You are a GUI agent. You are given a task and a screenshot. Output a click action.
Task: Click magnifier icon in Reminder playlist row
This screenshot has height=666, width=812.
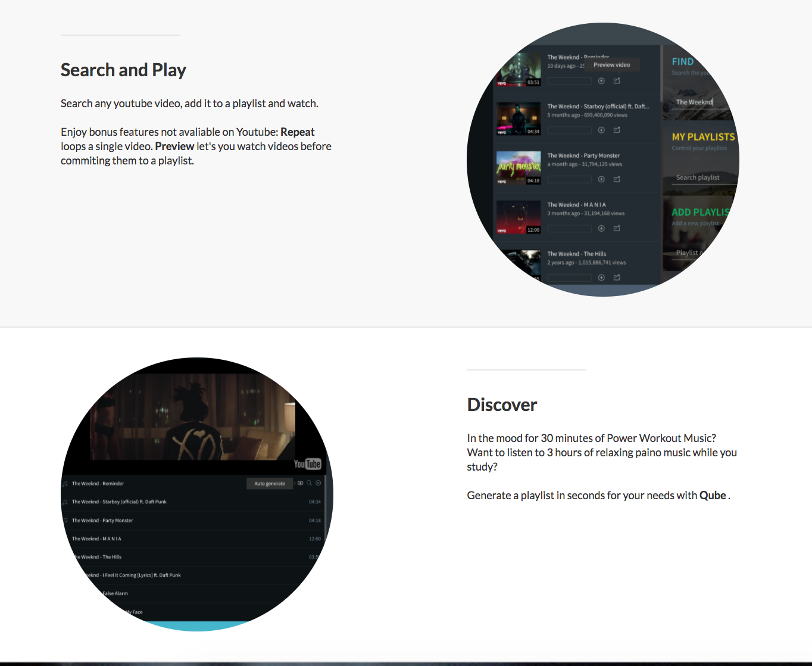[x=310, y=483]
